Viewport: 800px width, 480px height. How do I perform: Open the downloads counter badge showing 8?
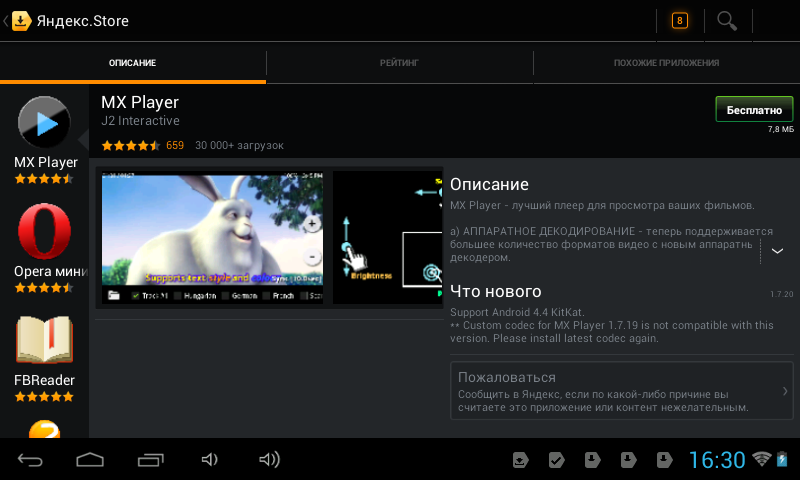tap(679, 21)
